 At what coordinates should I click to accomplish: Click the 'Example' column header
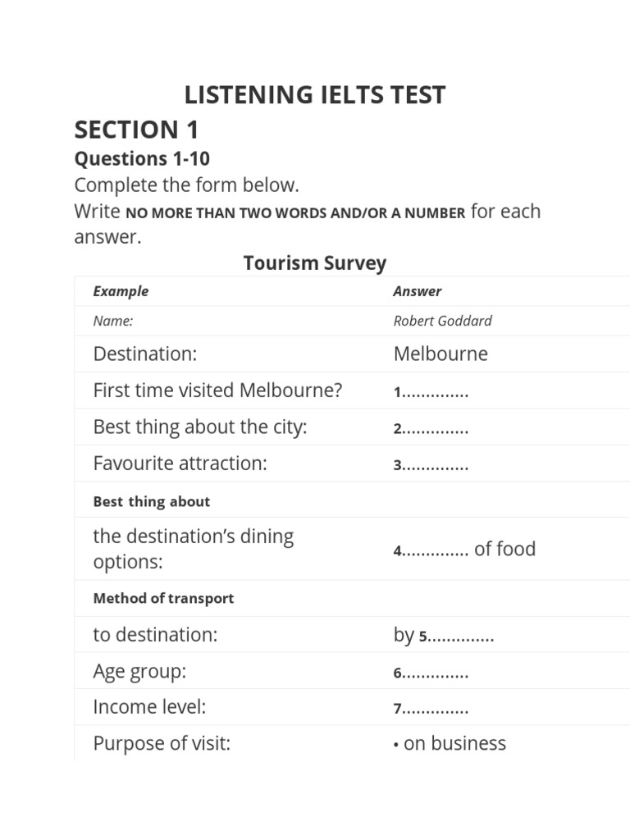point(121,291)
